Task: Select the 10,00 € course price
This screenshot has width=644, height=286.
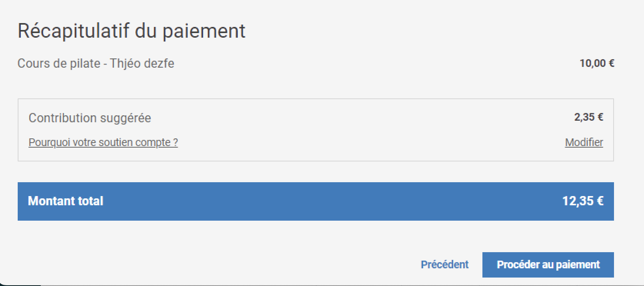Action: pos(597,63)
